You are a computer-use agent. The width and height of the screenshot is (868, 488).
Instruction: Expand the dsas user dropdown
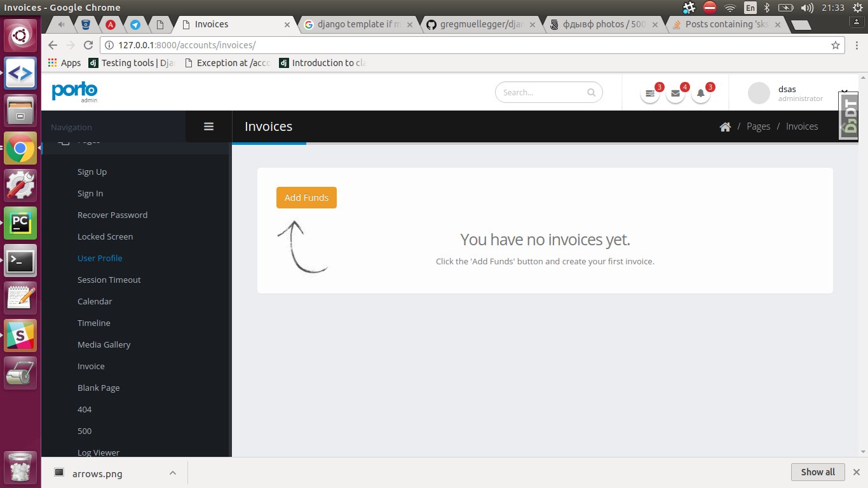[844, 92]
